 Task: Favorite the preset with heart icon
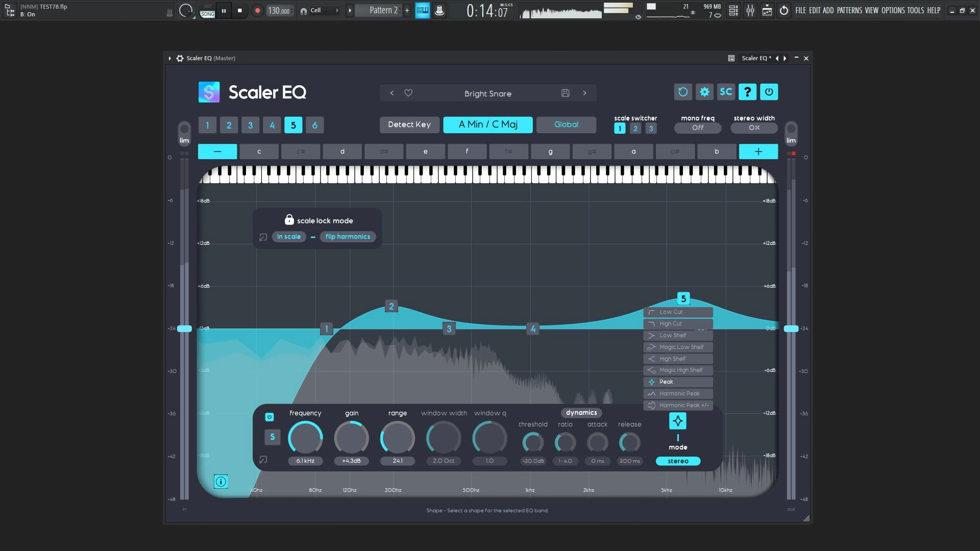[x=408, y=93]
